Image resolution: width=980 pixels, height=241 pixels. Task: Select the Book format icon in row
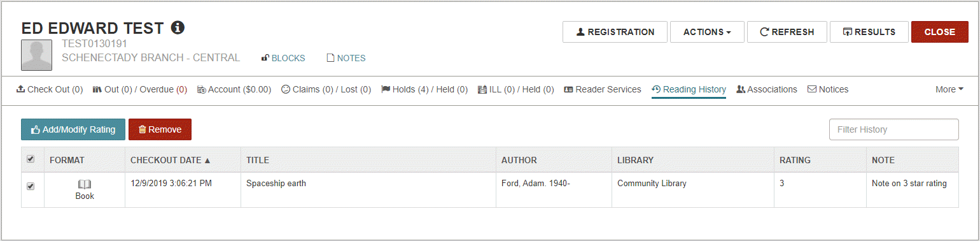[x=85, y=184]
